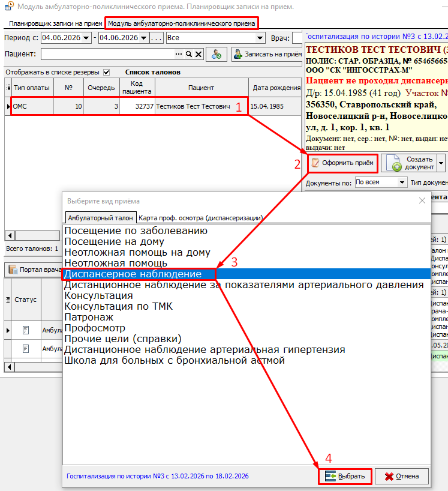Sort by Тип оплаты column header
Image resolution: width=448 pixels, height=491 pixels.
[32, 88]
